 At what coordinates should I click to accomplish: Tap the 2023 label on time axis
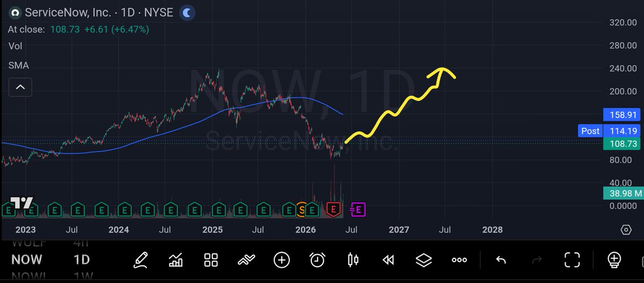click(x=25, y=230)
